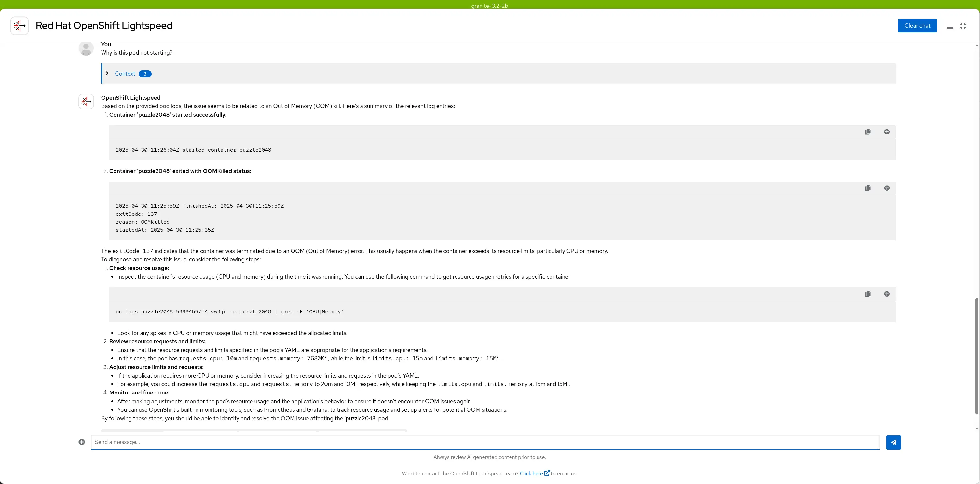This screenshot has height=484, width=980.
Task: Click plus icon on the 'oc logs' command block
Action: point(886,294)
